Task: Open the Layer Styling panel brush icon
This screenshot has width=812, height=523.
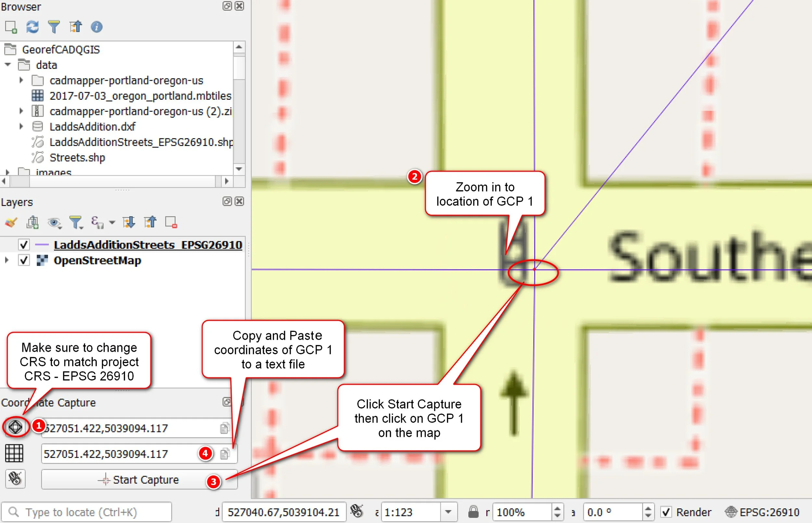Action: click(11, 222)
